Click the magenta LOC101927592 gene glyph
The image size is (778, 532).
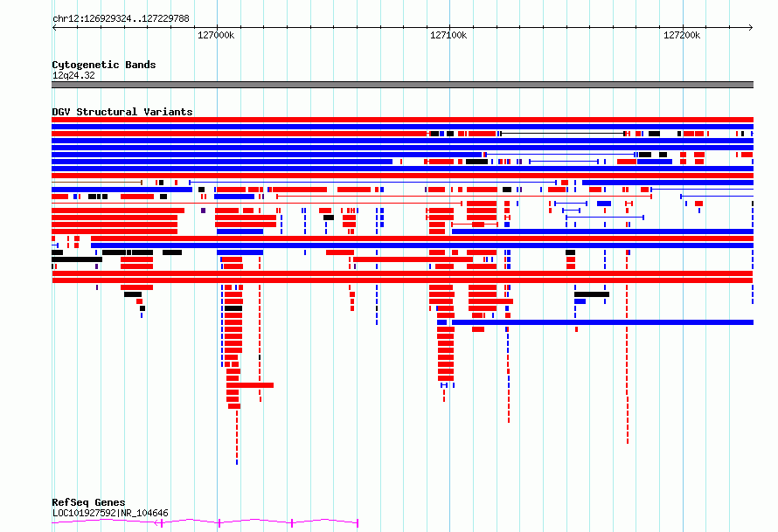tap(205, 522)
